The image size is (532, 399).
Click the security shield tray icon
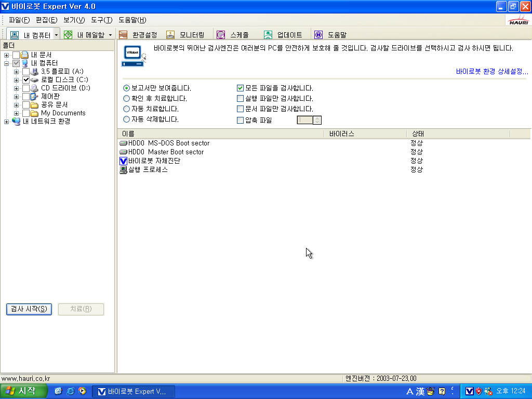coord(478,391)
